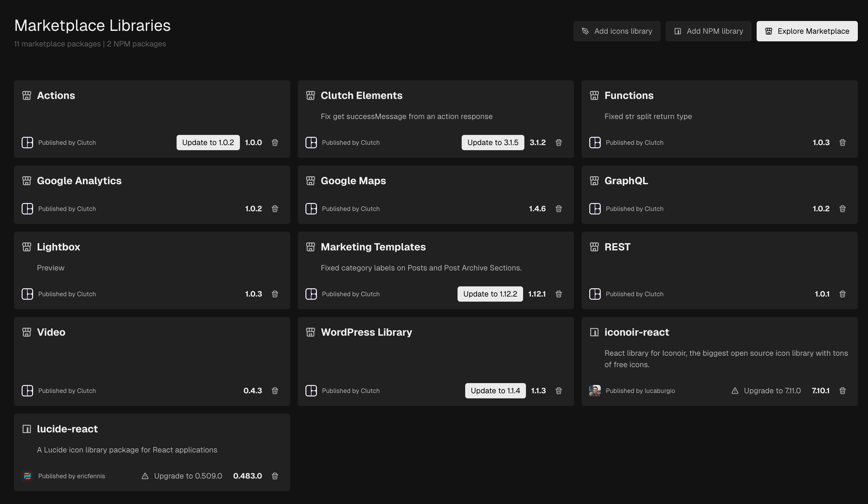Screen dimensions: 868x504
Task: Open the Video library card title
Action: tap(51, 332)
